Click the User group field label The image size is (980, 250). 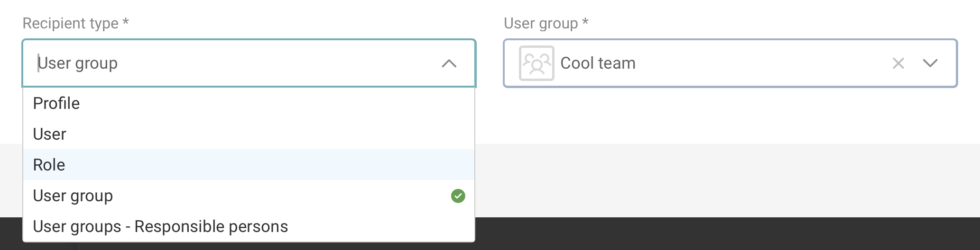(541, 23)
